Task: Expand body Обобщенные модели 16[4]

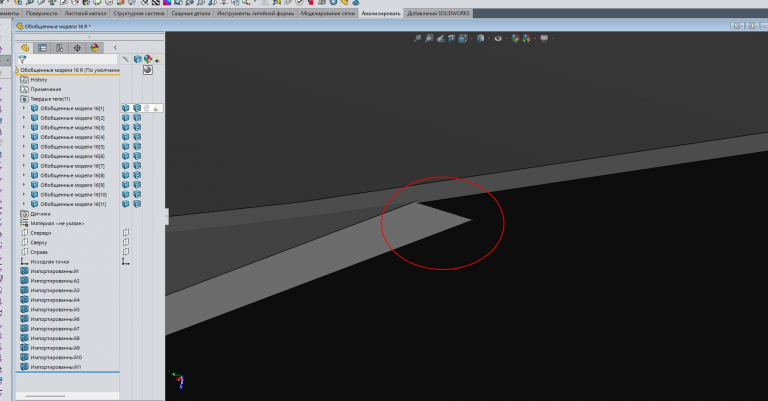Action: [x=24, y=137]
